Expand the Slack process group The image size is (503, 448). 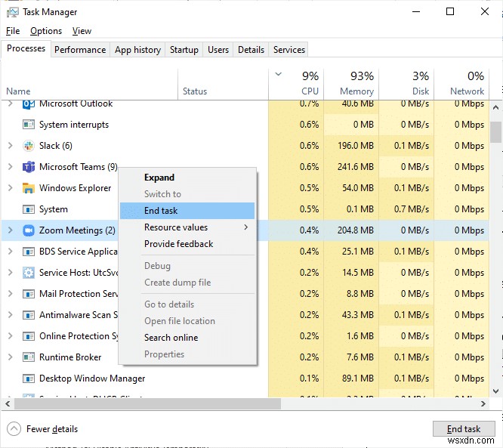(10, 146)
